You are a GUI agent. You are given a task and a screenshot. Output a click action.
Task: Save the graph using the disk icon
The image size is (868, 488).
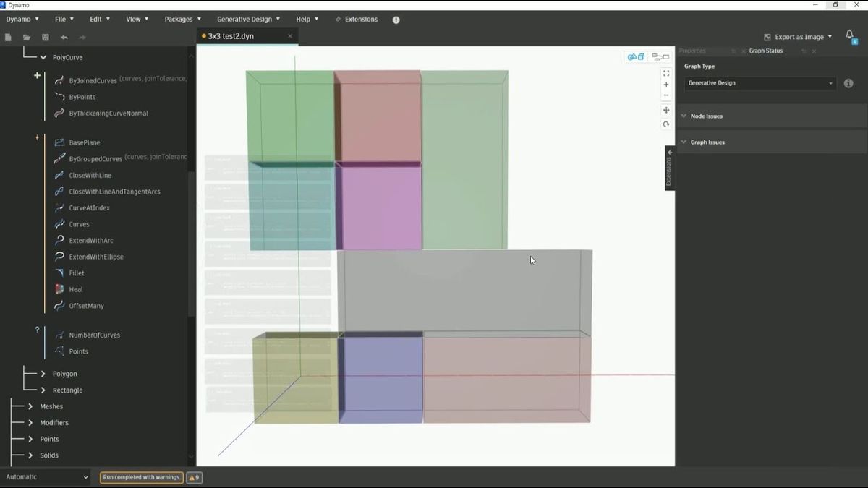coord(46,38)
